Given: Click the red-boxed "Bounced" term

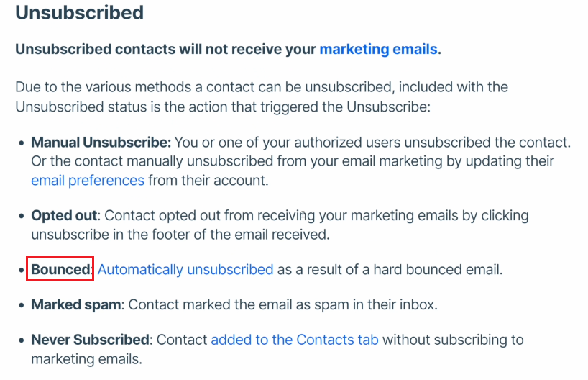Looking at the screenshot, I should pos(60,270).
